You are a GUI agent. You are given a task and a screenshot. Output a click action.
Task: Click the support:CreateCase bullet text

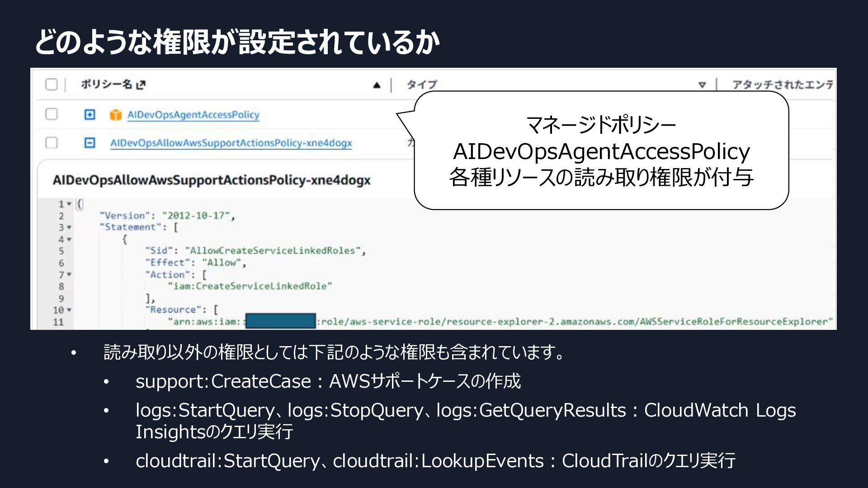pos(328,381)
